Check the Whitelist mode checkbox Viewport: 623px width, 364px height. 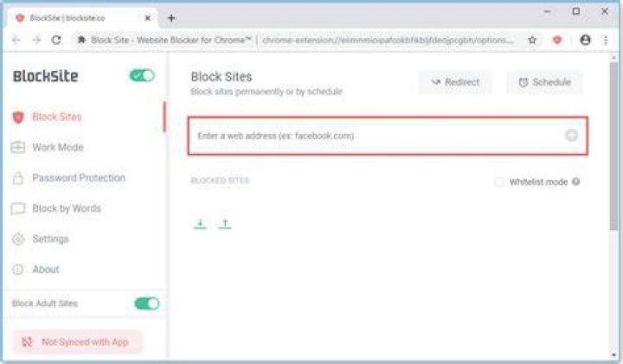click(x=499, y=182)
